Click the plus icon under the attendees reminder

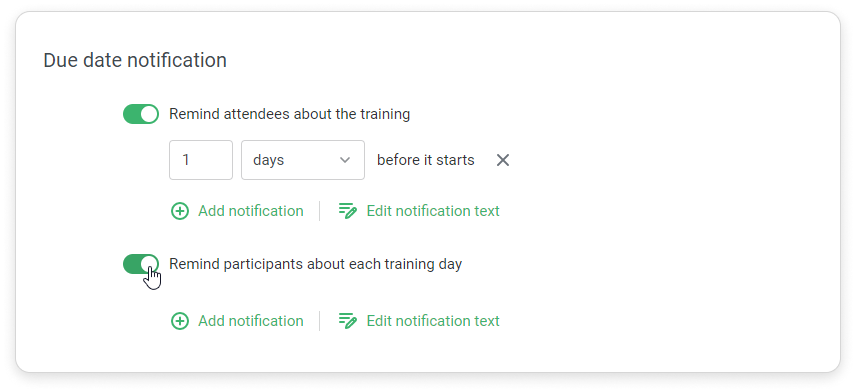[x=180, y=211]
